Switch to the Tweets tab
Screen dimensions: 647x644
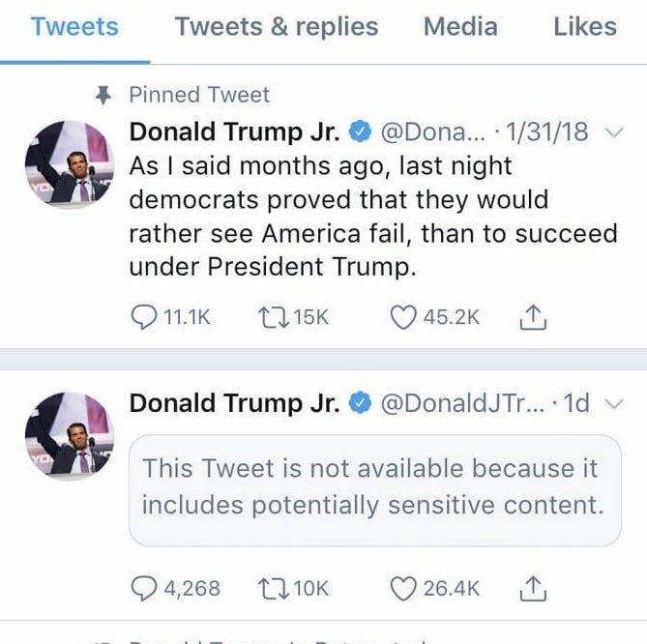[x=74, y=27]
